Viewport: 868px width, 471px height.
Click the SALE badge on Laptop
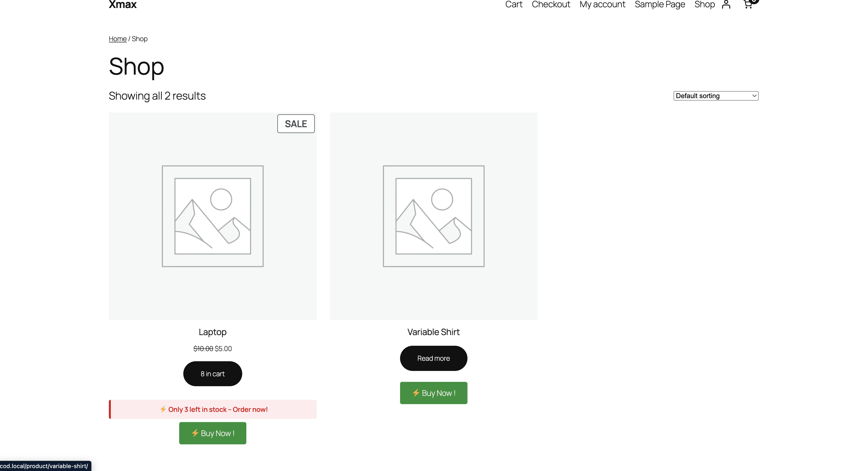[296, 124]
